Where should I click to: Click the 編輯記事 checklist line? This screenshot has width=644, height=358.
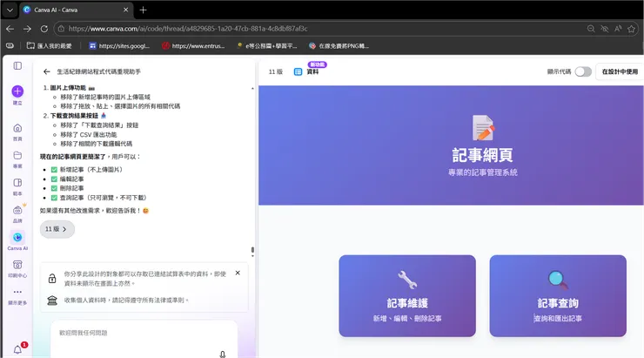tap(67, 179)
